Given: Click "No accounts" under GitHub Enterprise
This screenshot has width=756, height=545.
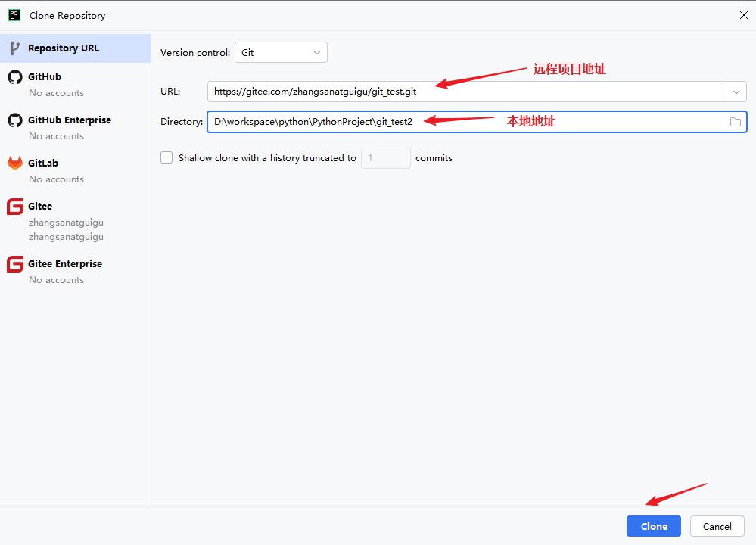Looking at the screenshot, I should click(x=57, y=136).
